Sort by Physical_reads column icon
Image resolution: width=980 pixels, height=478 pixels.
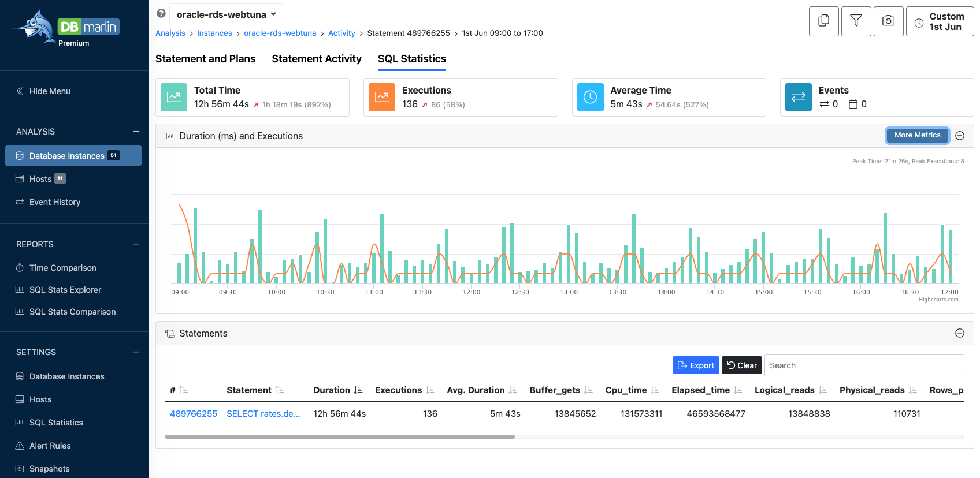coord(913,390)
